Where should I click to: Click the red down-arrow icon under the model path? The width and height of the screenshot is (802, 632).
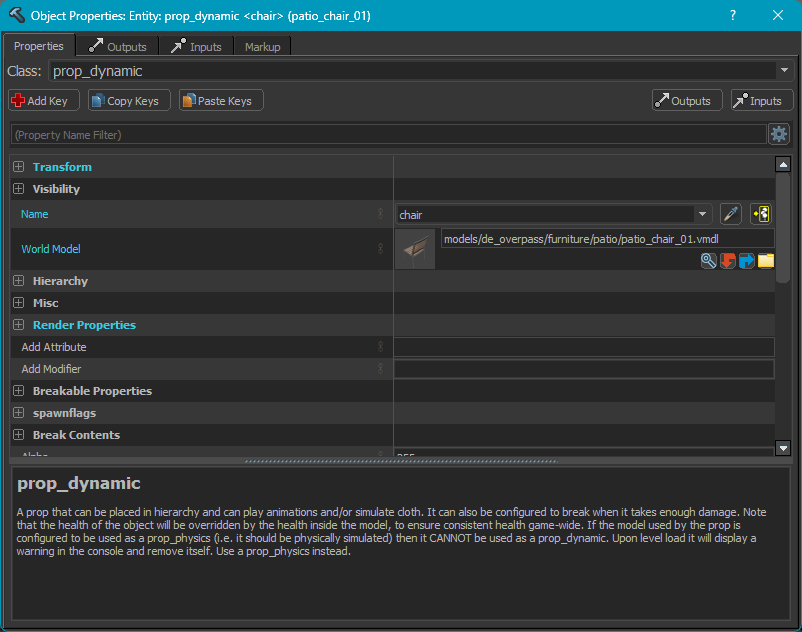(727, 261)
